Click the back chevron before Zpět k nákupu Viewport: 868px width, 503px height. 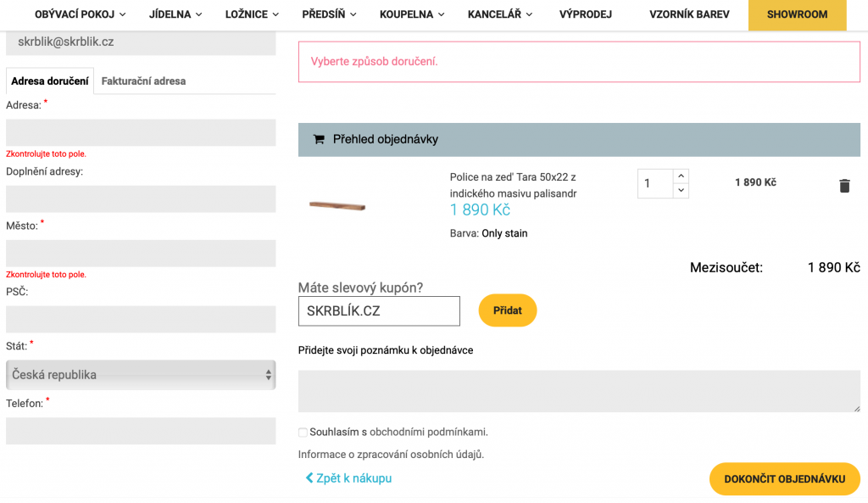click(x=309, y=478)
